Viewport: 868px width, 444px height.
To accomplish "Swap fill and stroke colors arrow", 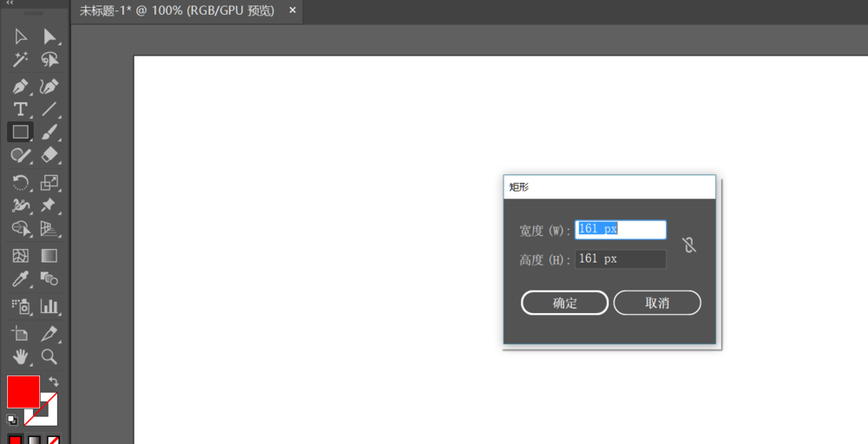I will click(x=54, y=381).
